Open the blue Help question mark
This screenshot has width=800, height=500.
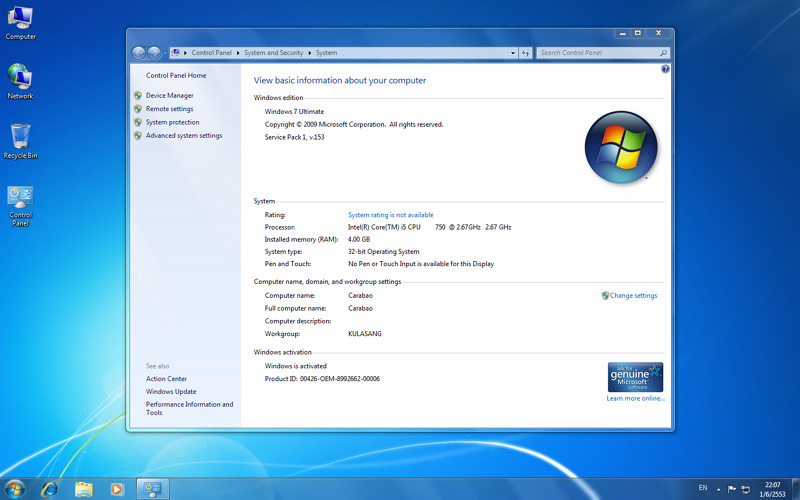665,69
